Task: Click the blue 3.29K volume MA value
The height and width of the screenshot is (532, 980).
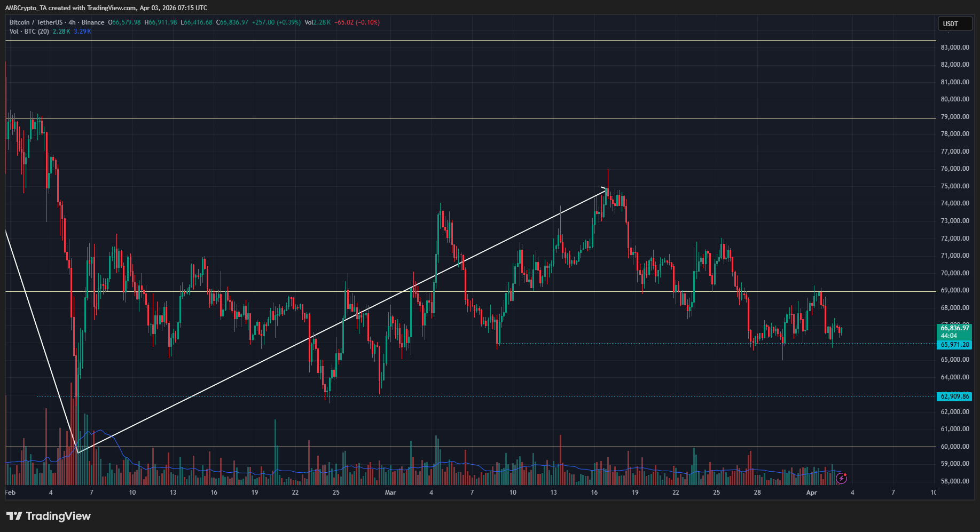Action: tap(82, 31)
